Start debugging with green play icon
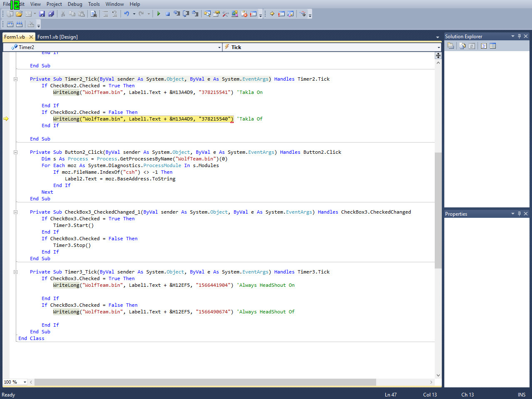The height and width of the screenshot is (399, 532). 158,14
